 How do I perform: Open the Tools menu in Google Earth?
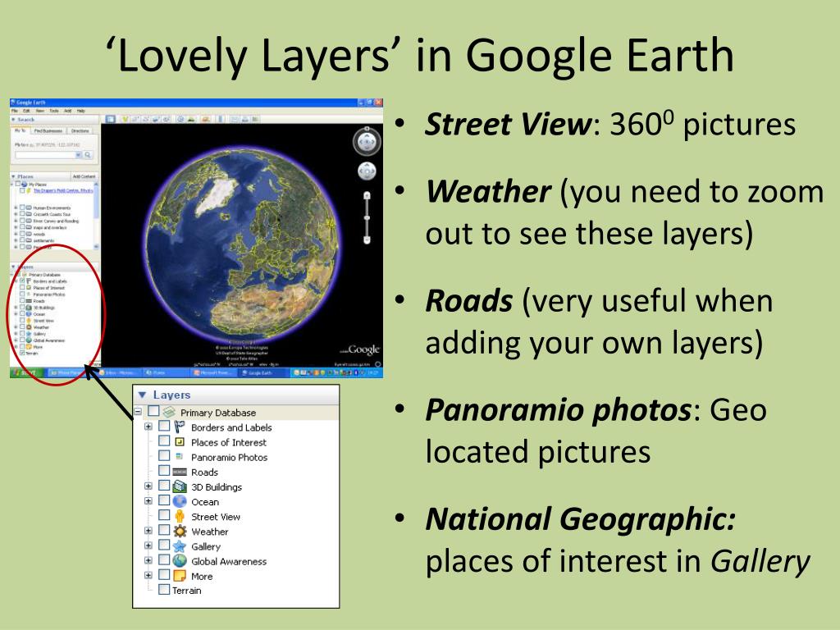[53, 111]
